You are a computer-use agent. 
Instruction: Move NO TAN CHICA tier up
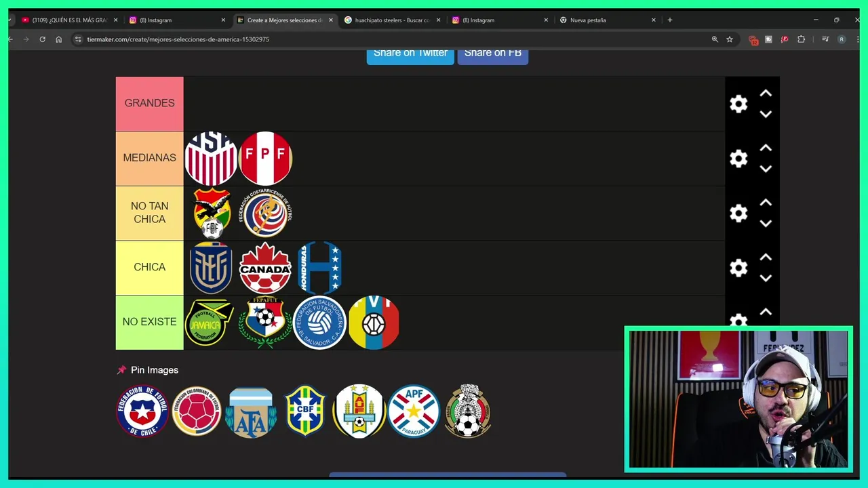tap(766, 203)
